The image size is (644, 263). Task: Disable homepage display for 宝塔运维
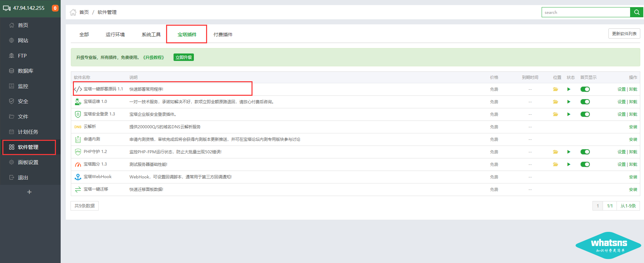click(x=585, y=102)
